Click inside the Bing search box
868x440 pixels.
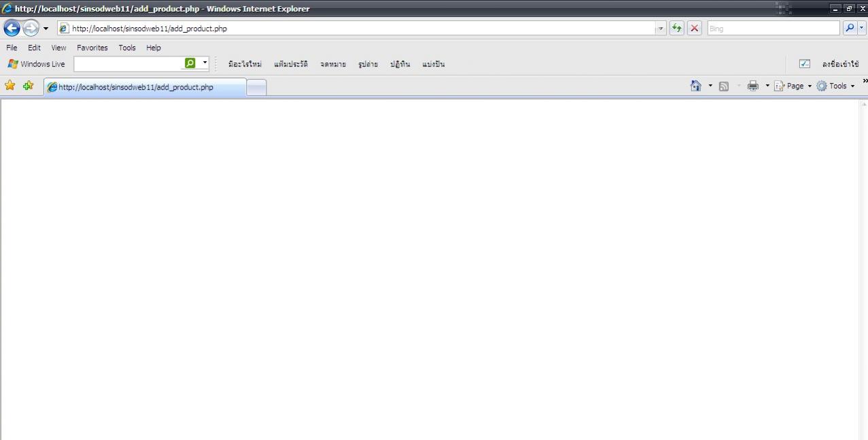pyautogui.click(x=773, y=29)
